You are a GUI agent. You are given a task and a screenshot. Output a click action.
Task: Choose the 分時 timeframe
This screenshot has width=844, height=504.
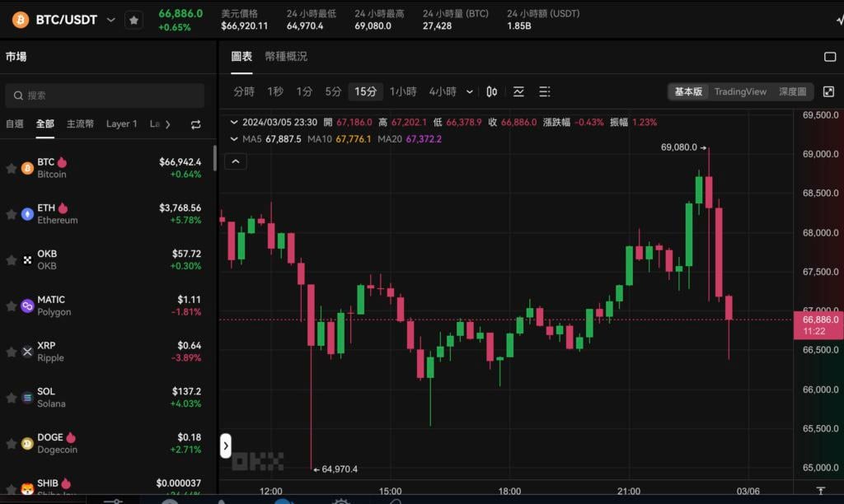244,92
